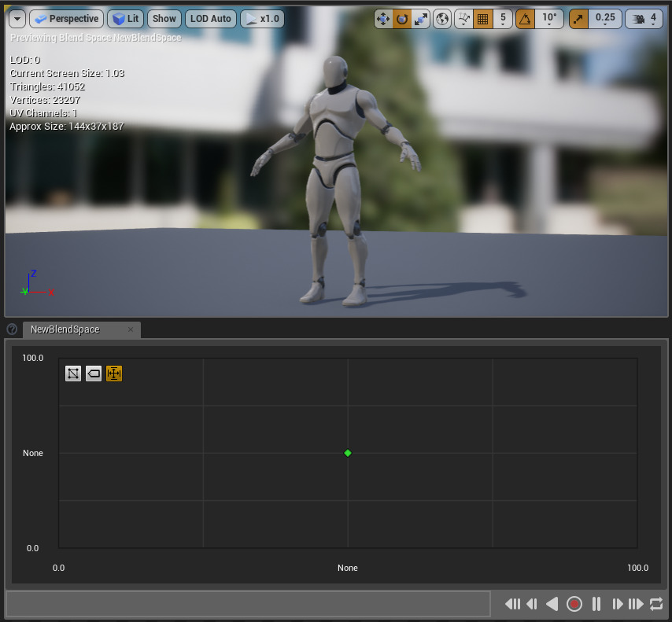Toggle scale snapping on or off
The image size is (672, 622).
[578, 19]
